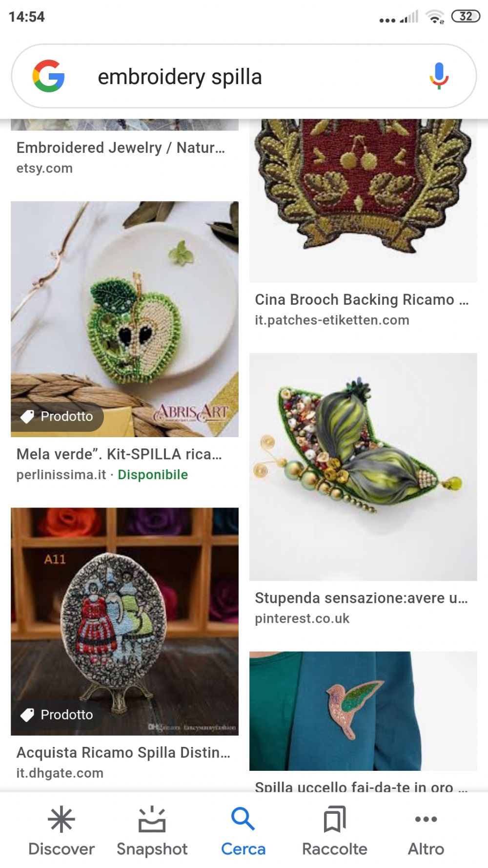Open the Snapshot tab icon
Viewport: 488px width, 868px height.
coord(152,819)
